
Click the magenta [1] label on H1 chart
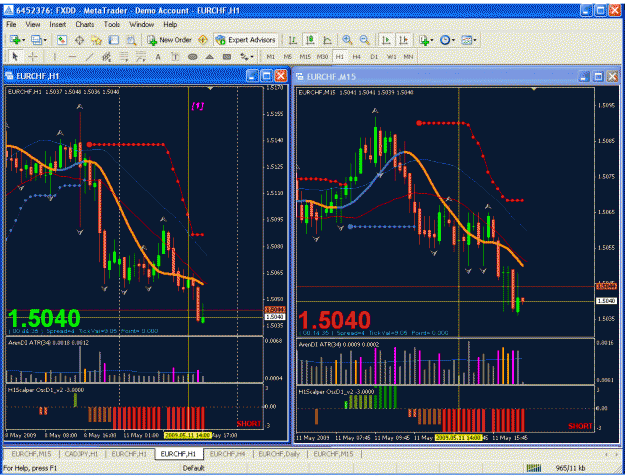(x=198, y=106)
